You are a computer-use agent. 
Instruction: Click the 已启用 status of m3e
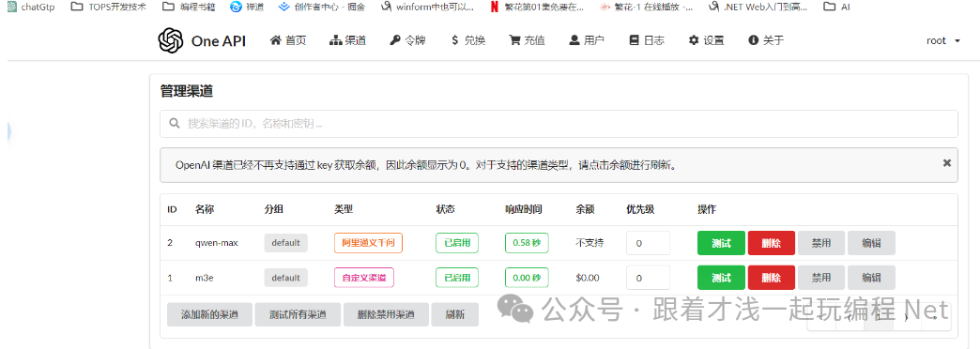(x=457, y=277)
